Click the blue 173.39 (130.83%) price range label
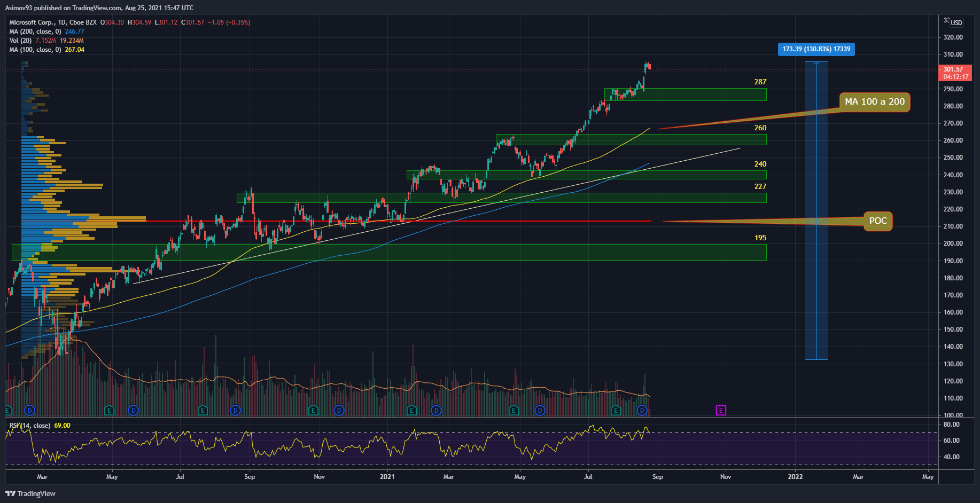The height and width of the screenshot is (503, 980). (816, 49)
